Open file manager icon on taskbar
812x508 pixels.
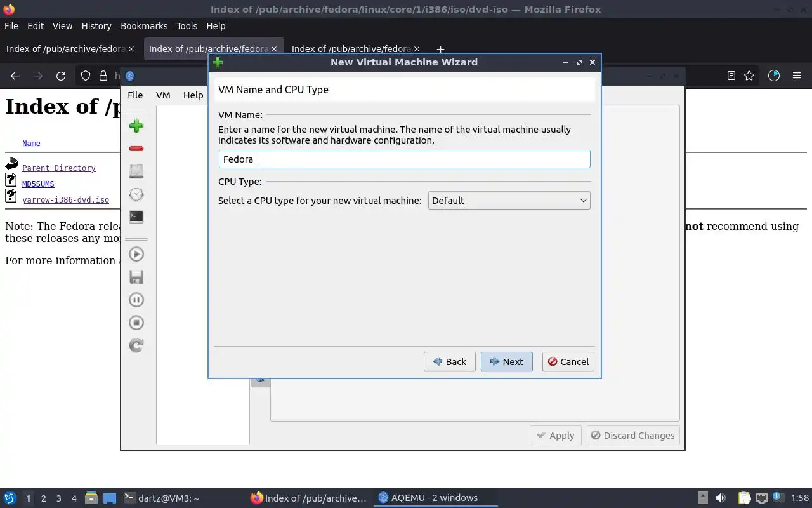91,498
